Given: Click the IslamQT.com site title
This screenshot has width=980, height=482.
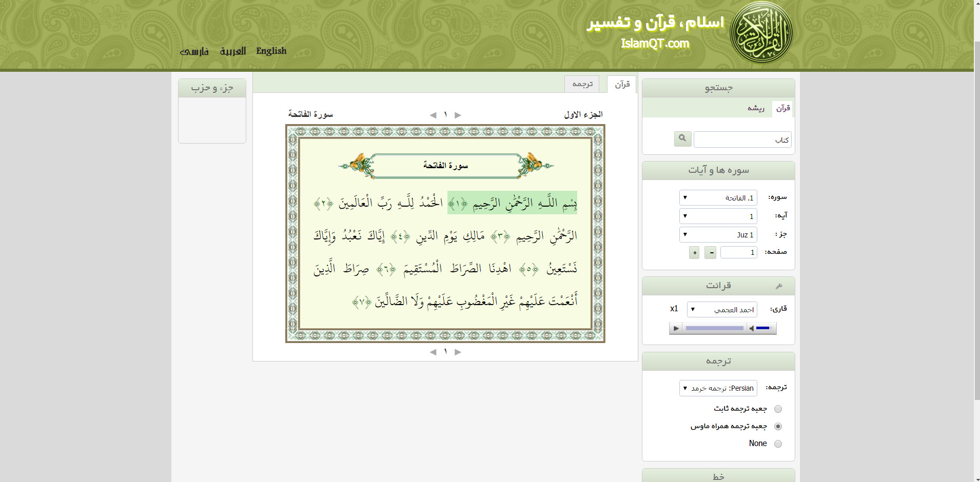Looking at the screenshot, I should pos(655,44).
